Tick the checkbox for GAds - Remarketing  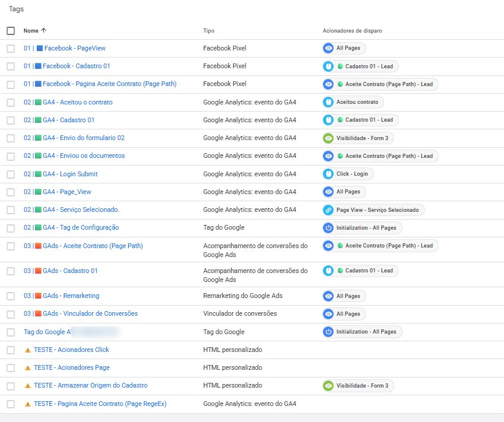click(11, 296)
